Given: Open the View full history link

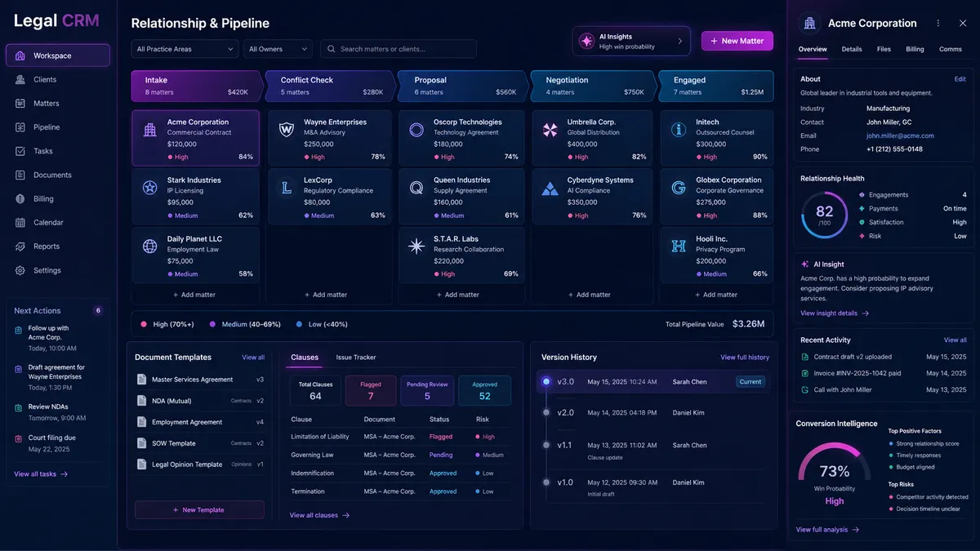Looking at the screenshot, I should (745, 358).
